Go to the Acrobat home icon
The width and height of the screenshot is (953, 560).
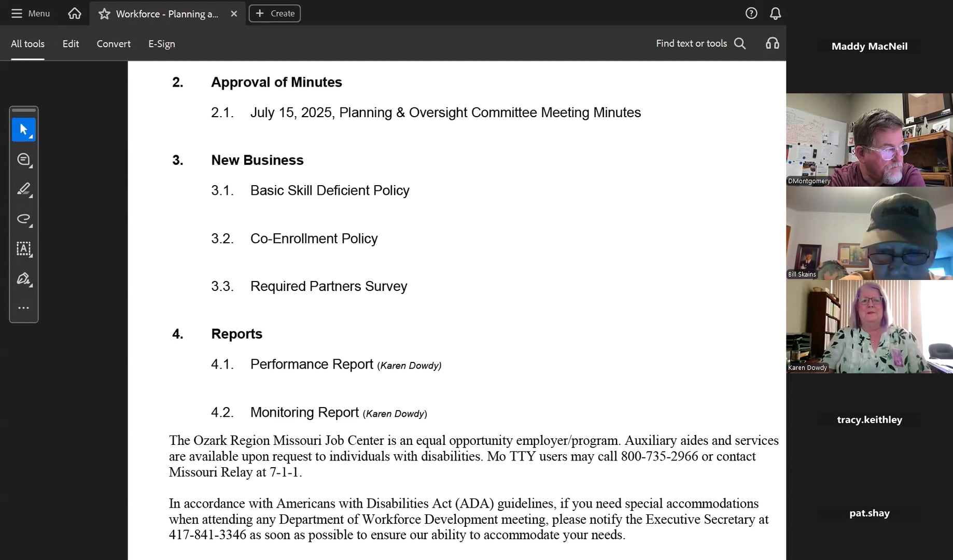click(74, 13)
